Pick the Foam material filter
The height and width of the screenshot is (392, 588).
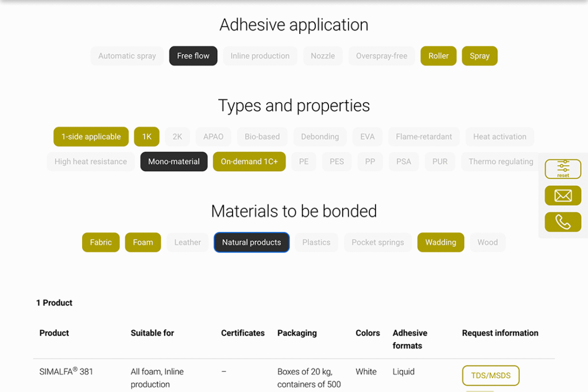click(142, 242)
